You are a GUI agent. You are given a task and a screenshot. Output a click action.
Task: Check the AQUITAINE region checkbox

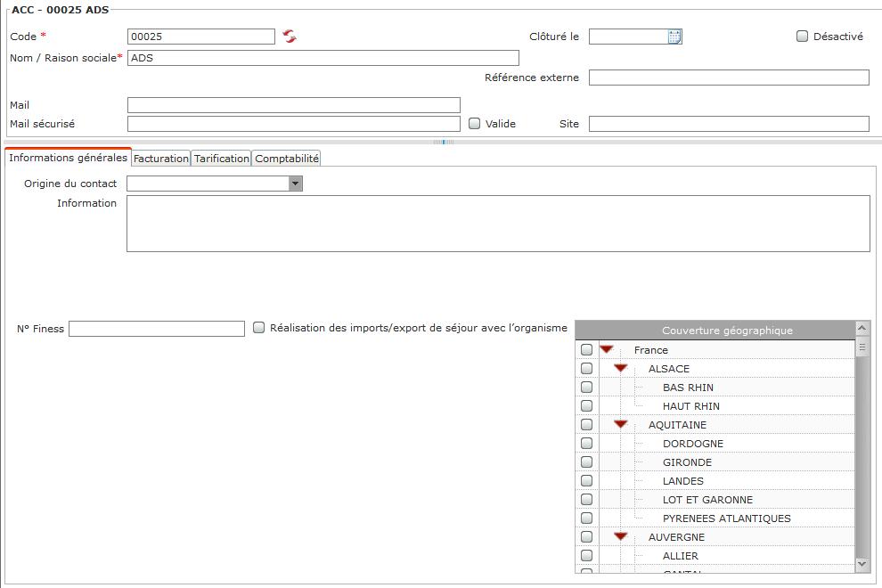coord(587,424)
